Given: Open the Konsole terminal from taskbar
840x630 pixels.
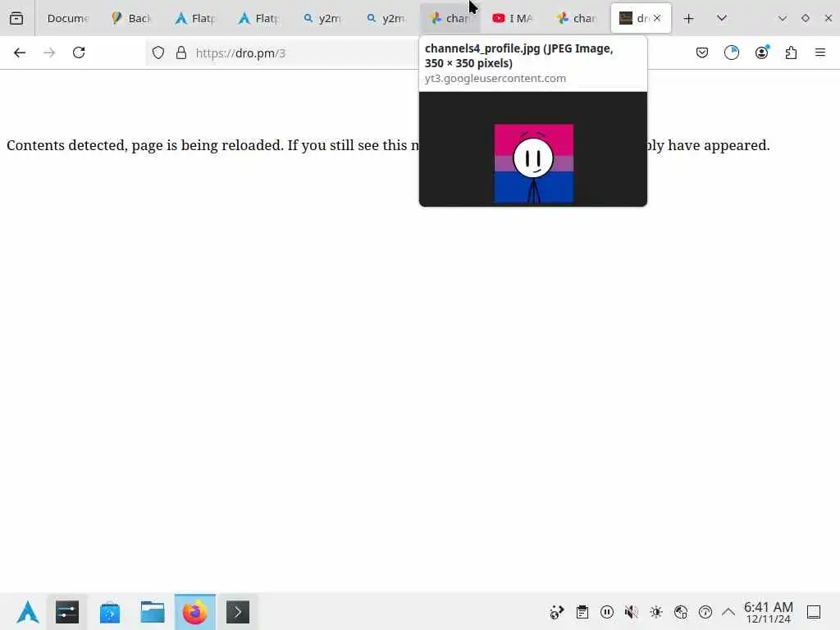Looking at the screenshot, I should point(238,612).
